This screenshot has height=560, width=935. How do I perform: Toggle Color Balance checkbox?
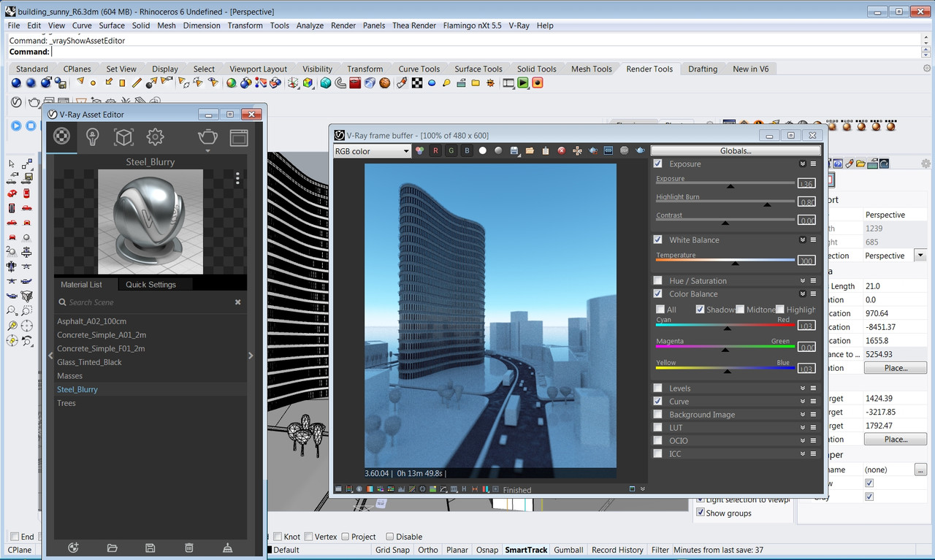(658, 294)
